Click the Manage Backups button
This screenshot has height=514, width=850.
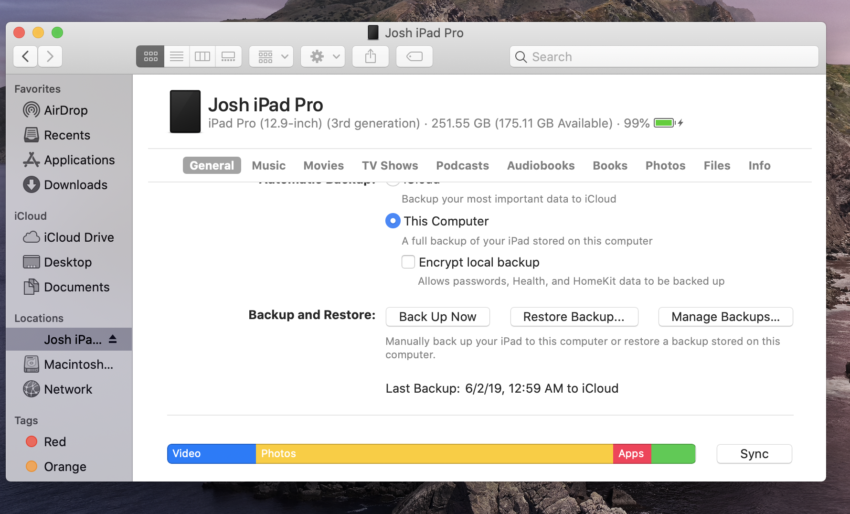pos(725,317)
